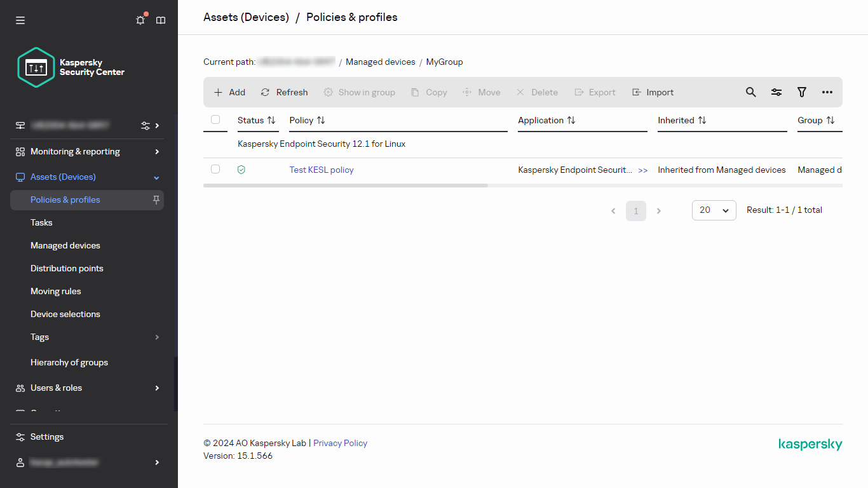Open the column settings icon
Screen dimensions: 868x488
pyautogui.click(x=776, y=92)
